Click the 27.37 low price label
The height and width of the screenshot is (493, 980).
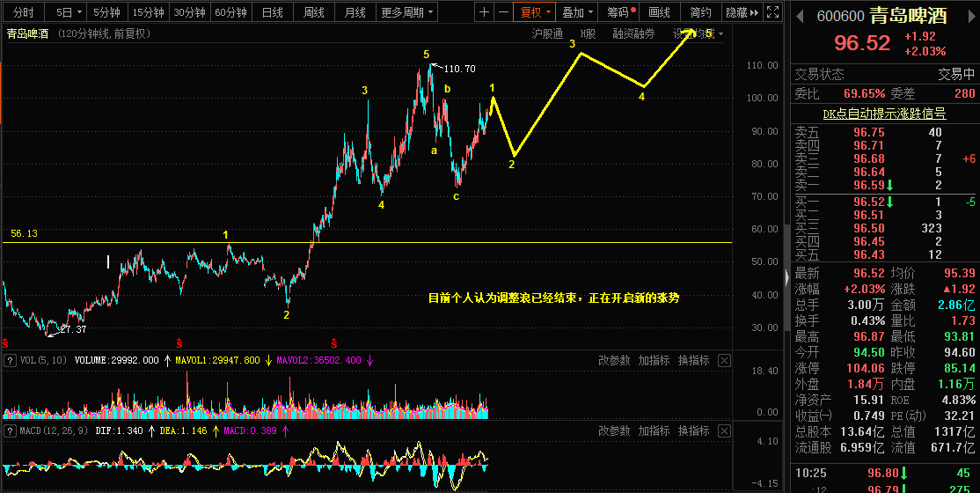[72, 329]
